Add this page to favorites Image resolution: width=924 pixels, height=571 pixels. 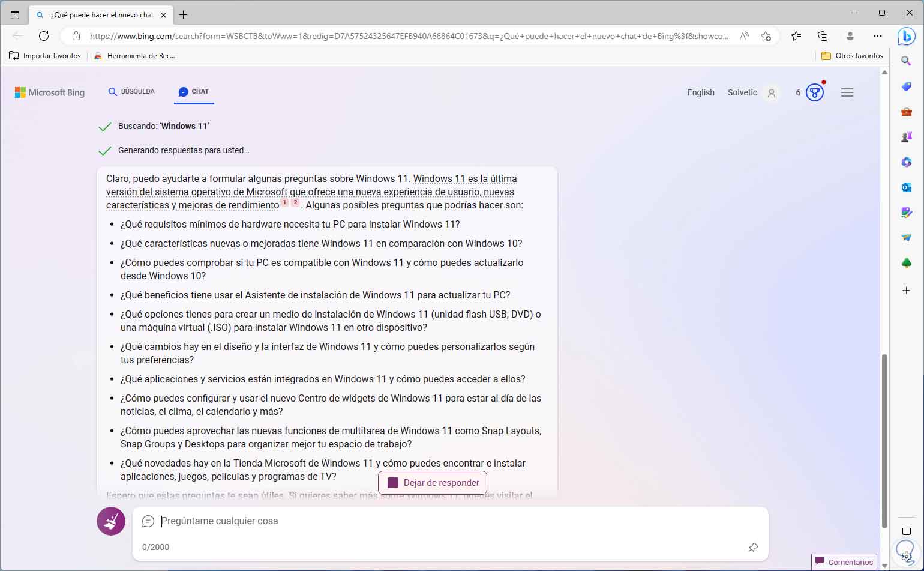pos(766,36)
